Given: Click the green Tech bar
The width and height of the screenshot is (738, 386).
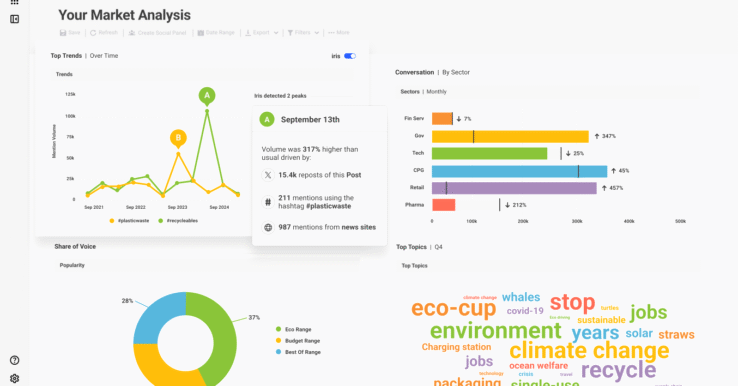Looking at the screenshot, I should (x=489, y=153).
